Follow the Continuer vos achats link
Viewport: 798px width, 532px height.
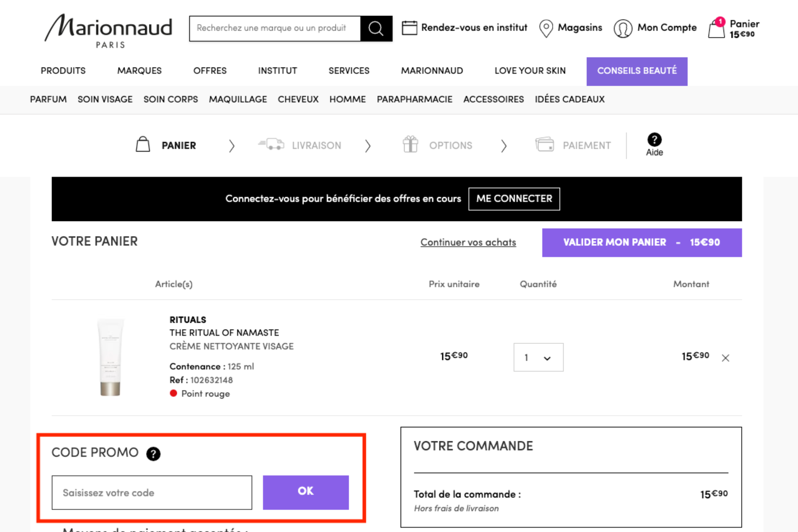pyautogui.click(x=468, y=242)
